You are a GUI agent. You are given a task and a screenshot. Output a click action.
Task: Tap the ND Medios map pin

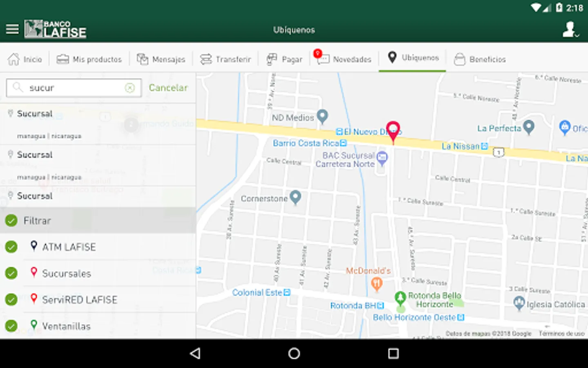(323, 117)
